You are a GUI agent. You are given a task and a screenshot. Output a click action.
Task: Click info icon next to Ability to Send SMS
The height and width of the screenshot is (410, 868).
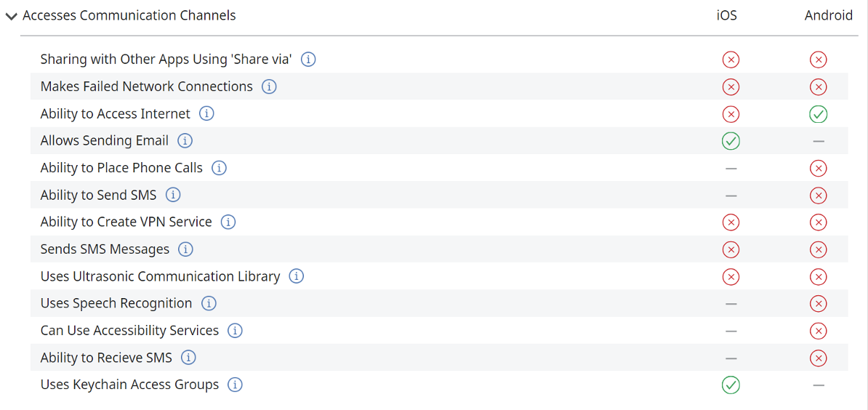(x=173, y=195)
